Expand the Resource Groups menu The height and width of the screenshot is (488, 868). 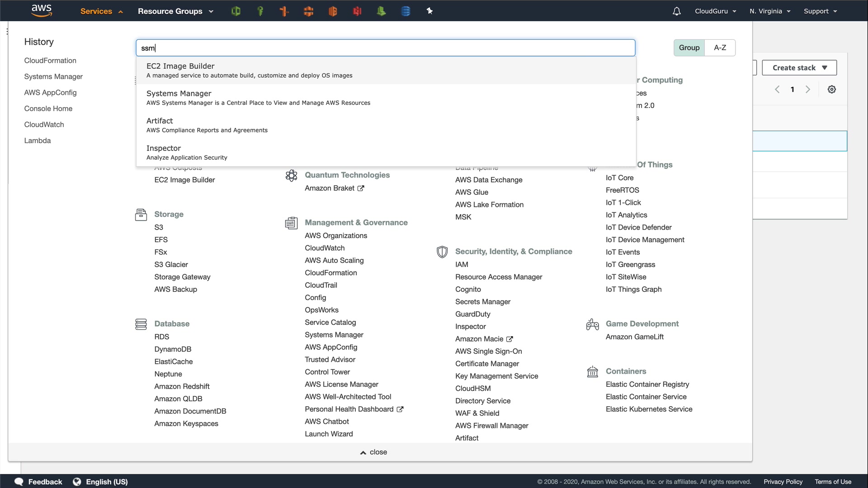(x=175, y=11)
